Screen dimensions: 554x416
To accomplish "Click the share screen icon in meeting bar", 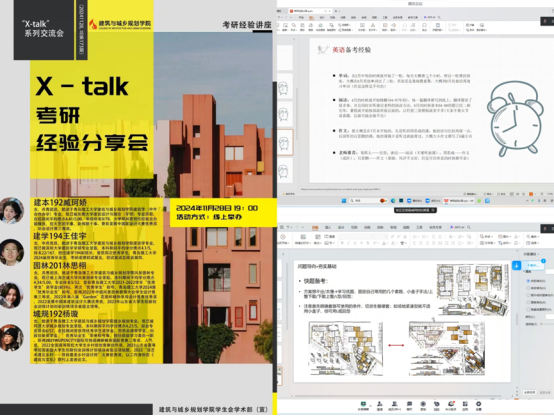I will click(363, 405).
